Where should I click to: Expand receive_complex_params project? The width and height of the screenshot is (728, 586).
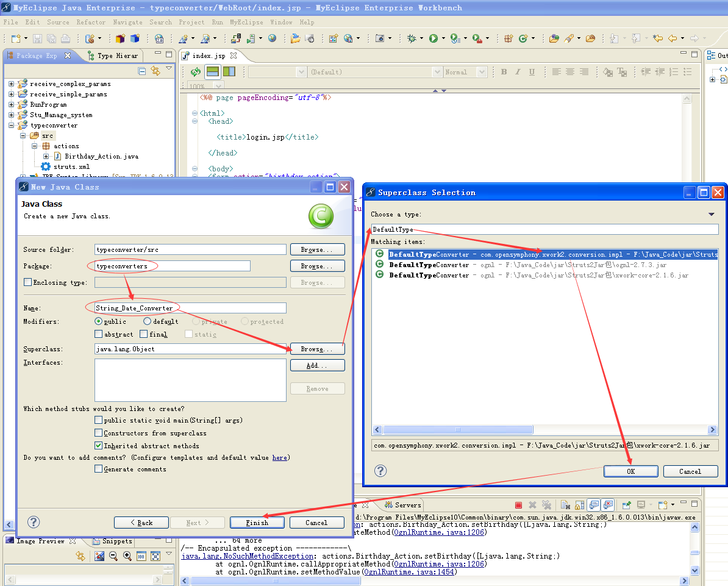[11, 84]
